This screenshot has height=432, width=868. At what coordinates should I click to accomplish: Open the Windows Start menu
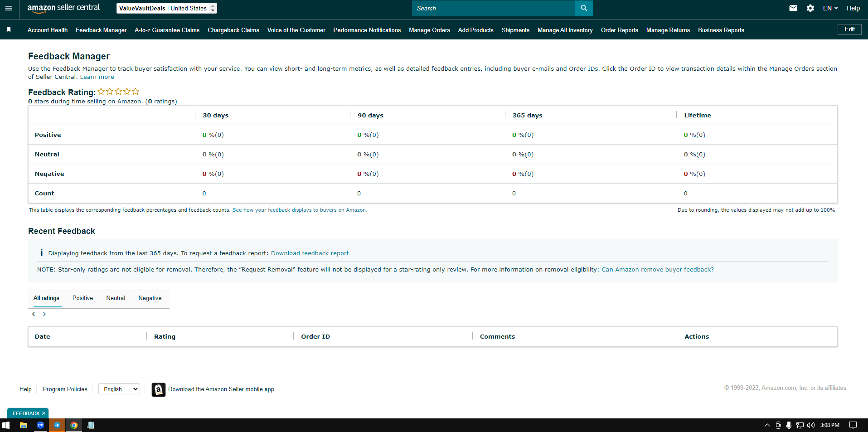pos(6,425)
